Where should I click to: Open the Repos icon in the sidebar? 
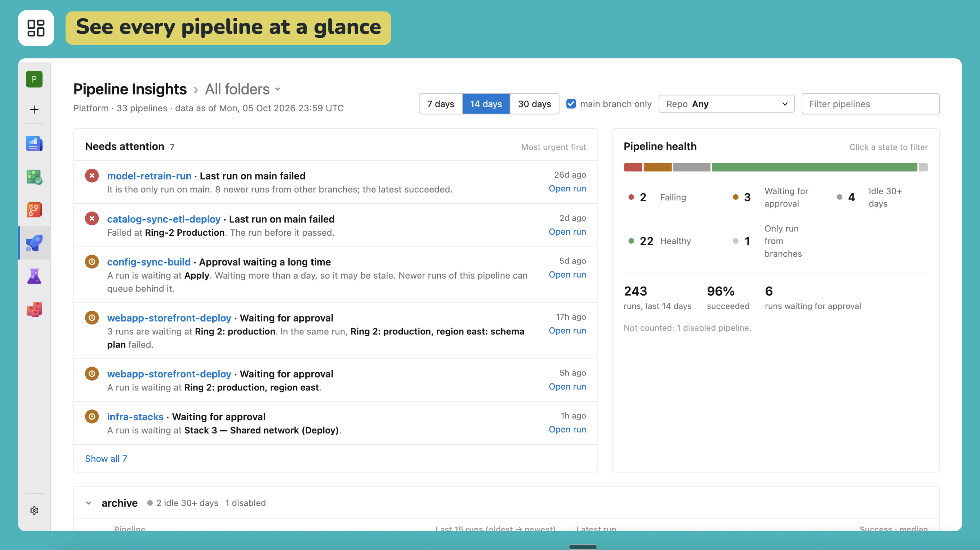[x=34, y=210]
